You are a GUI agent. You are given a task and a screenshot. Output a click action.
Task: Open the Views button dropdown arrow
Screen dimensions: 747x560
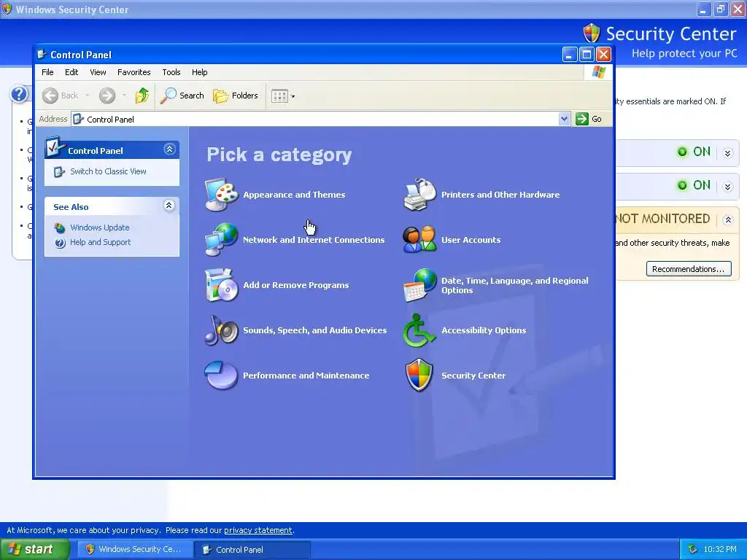(x=293, y=96)
